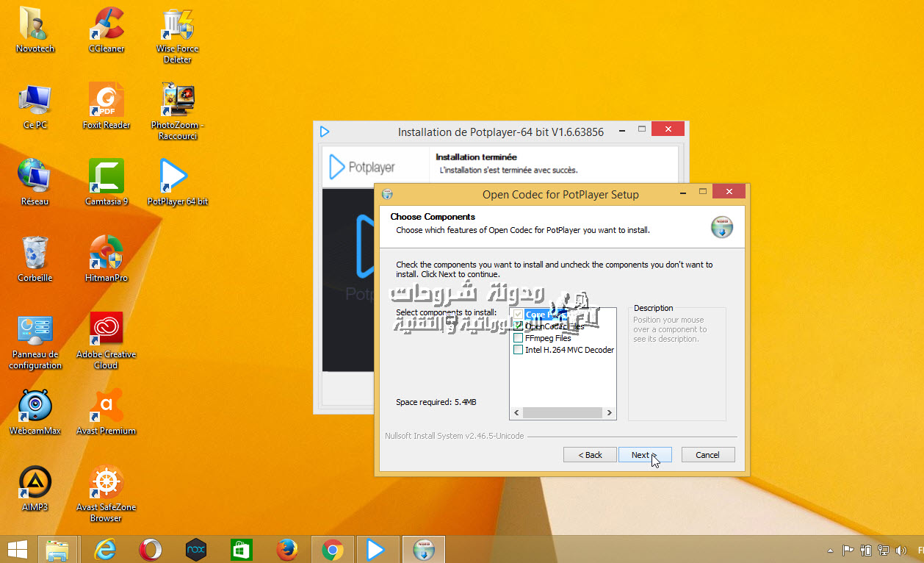The width and height of the screenshot is (924, 563).
Task: Open volume control tray icon
Action: pyautogui.click(x=901, y=550)
